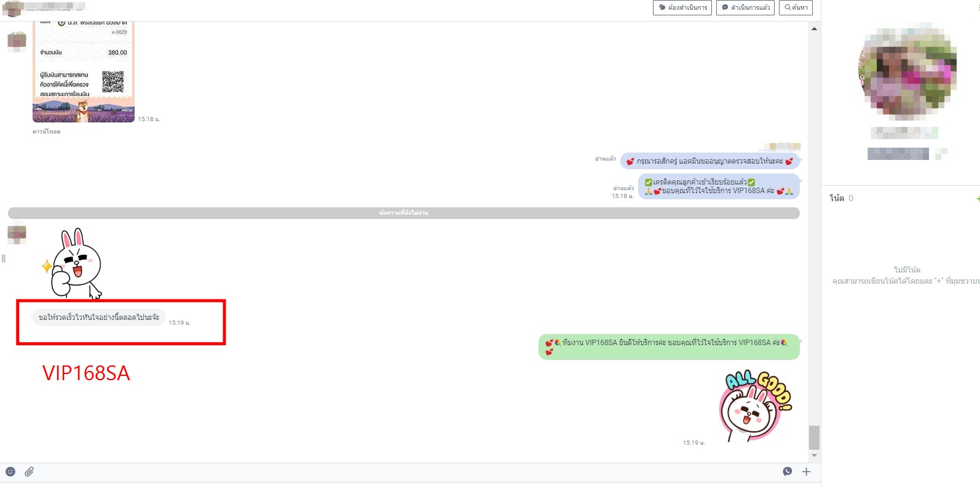Screen dimensions: 980x486
Task: Add a note with the green plus
Action: point(978,198)
